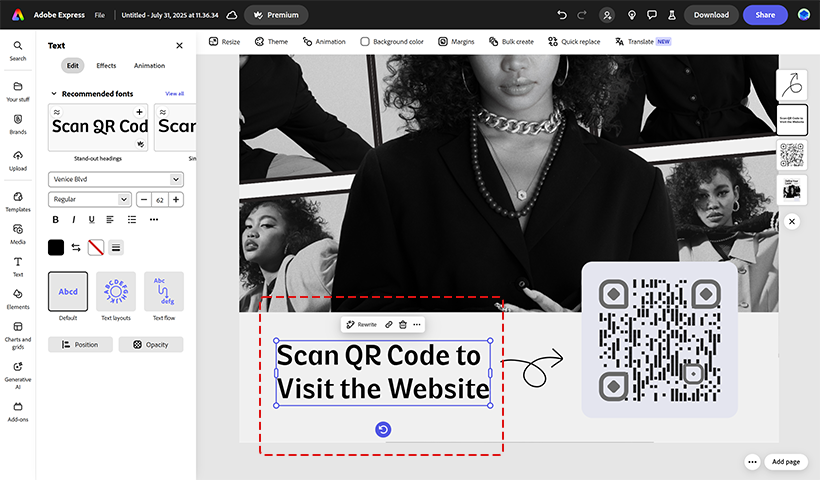Click the link icon in floating toolbar
This screenshot has width=820, height=480.
click(389, 325)
